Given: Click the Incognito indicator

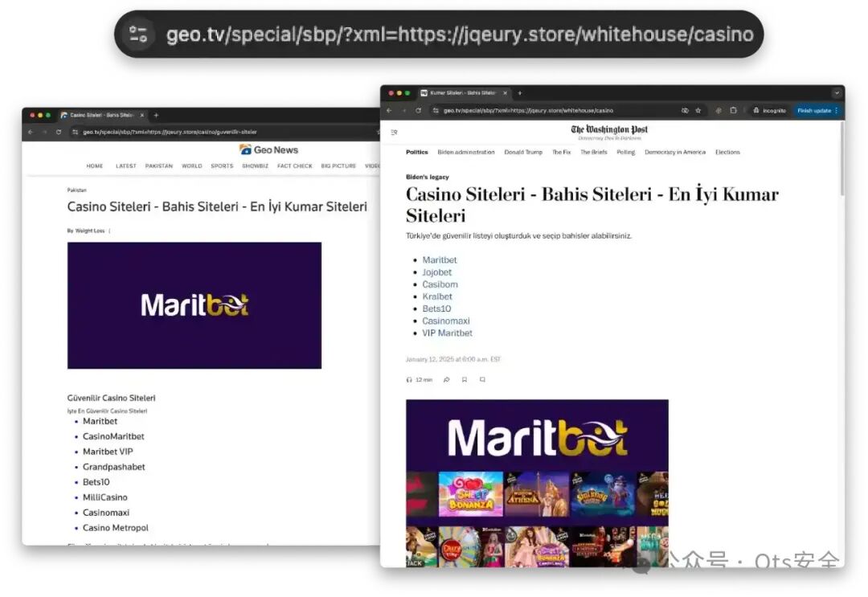Looking at the screenshot, I should [769, 111].
